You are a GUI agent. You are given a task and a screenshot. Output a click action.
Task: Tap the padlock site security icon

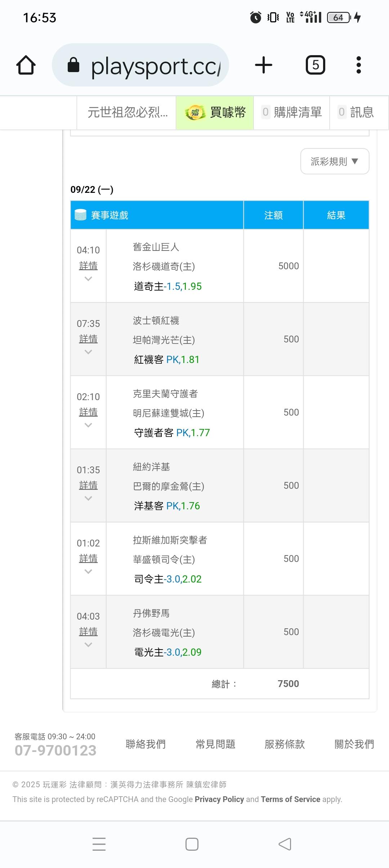pos(73,65)
